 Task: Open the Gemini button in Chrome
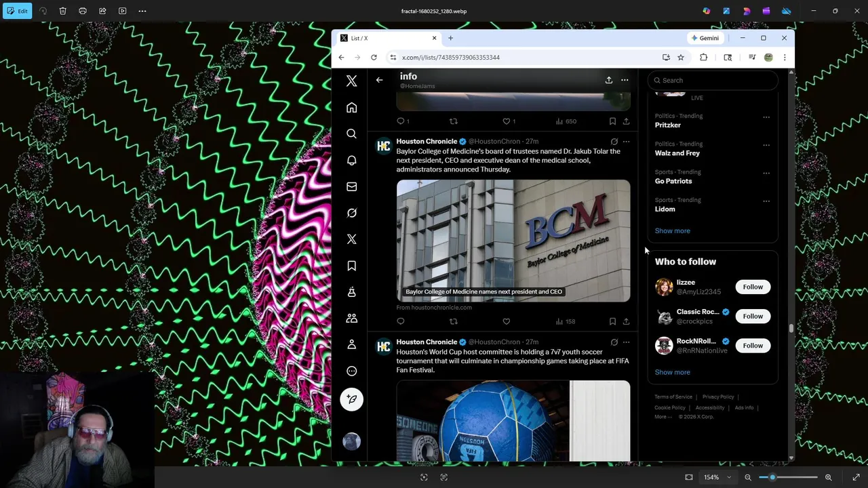[x=705, y=38]
